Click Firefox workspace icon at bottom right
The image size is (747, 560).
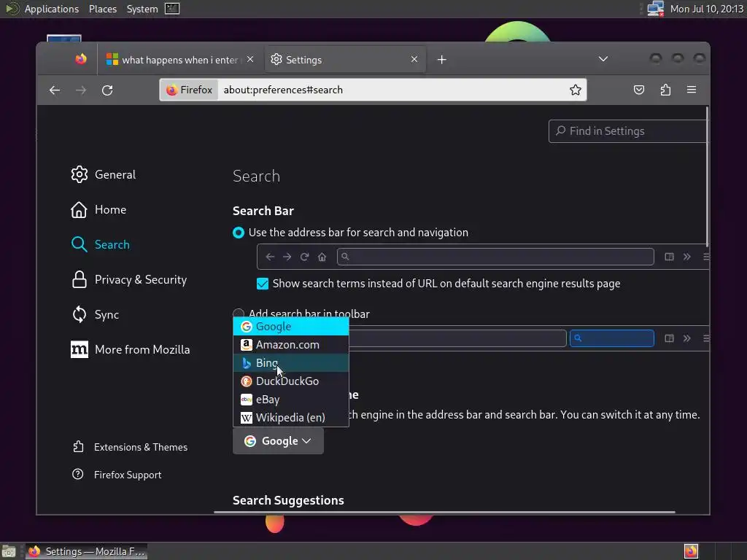[691, 551]
